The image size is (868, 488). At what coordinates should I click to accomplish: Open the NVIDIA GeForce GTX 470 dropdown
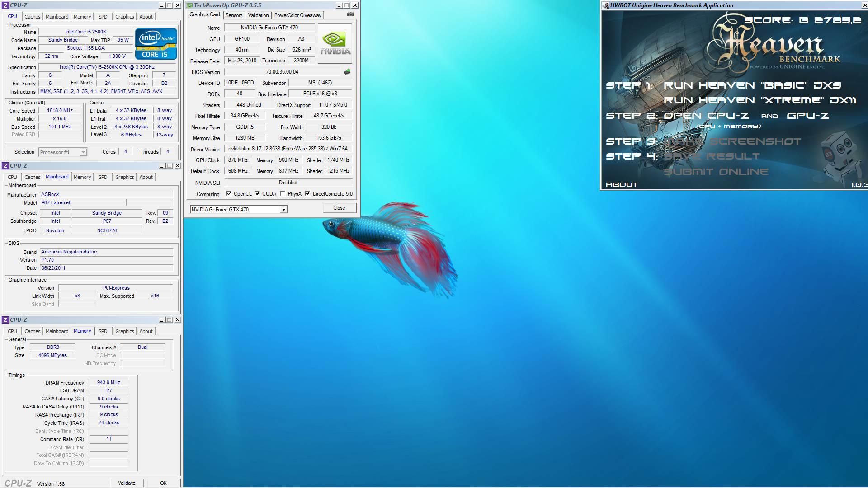[283, 210]
